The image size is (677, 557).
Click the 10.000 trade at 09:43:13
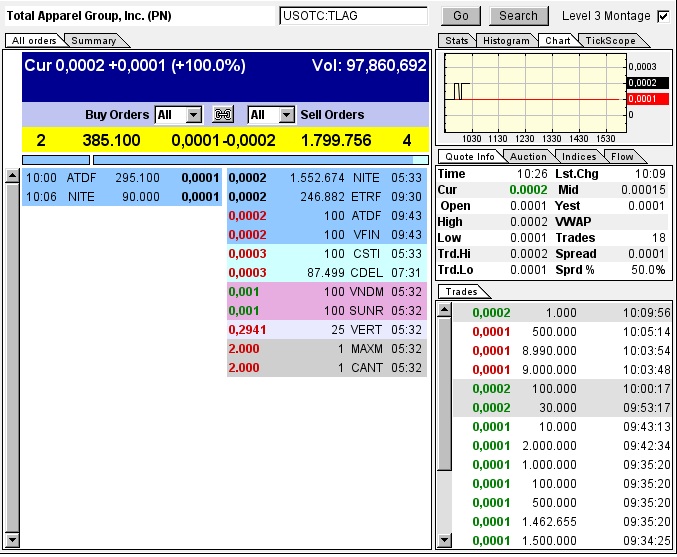562,426
